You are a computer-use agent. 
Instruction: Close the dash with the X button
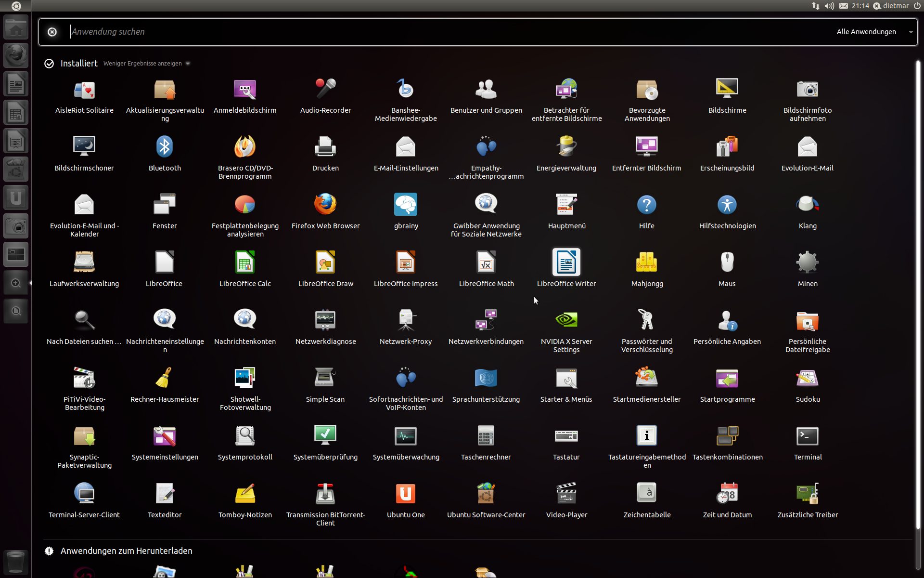click(x=52, y=32)
